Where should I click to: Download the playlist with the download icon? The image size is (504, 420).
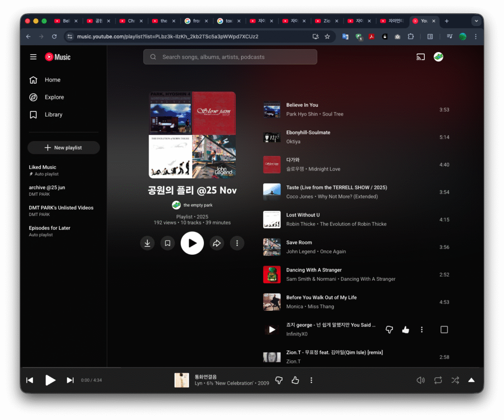pyautogui.click(x=147, y=243)
